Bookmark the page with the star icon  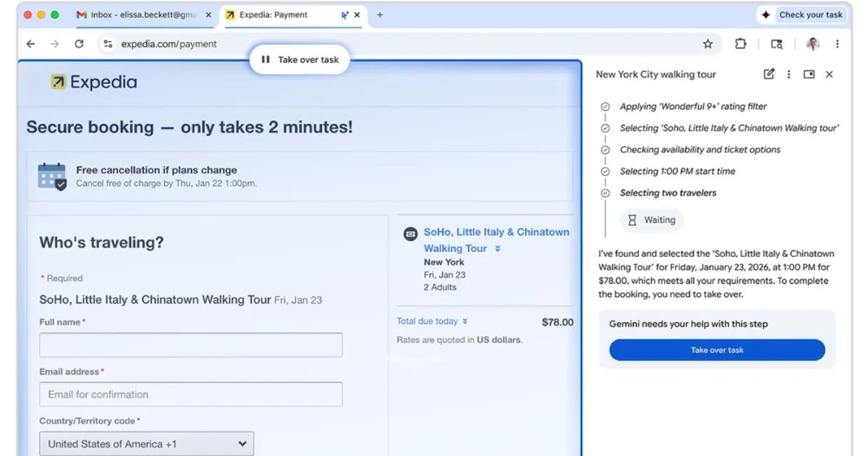(x=707, y=44)
